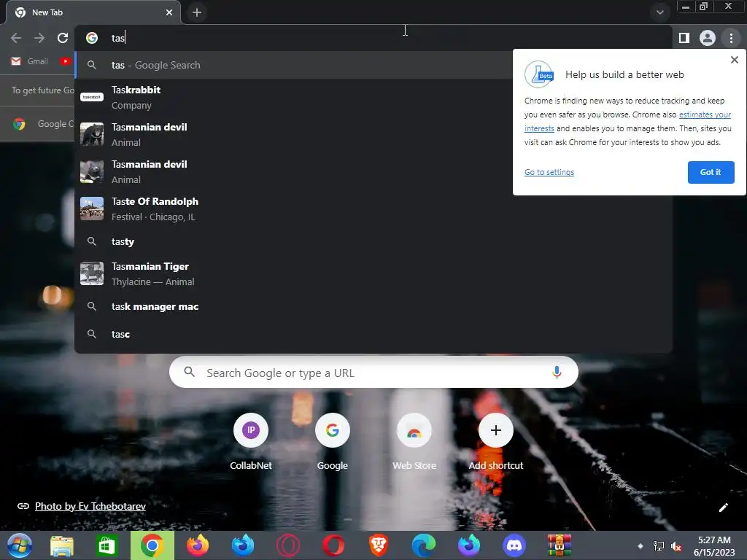
Task: Click the customize page pencil icon
Action: point(723,507)
